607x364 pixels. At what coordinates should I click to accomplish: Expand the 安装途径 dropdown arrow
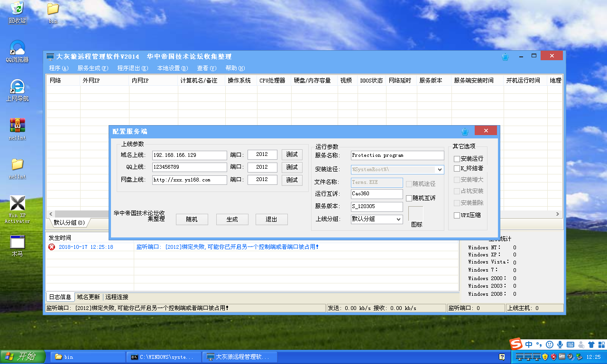pos(440,169)
